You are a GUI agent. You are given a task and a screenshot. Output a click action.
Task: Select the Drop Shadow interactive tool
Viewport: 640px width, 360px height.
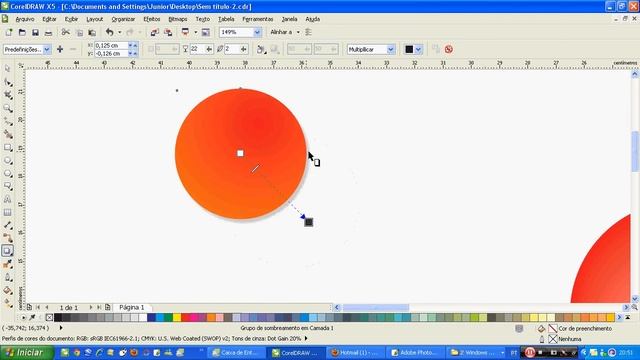point(7,251)
